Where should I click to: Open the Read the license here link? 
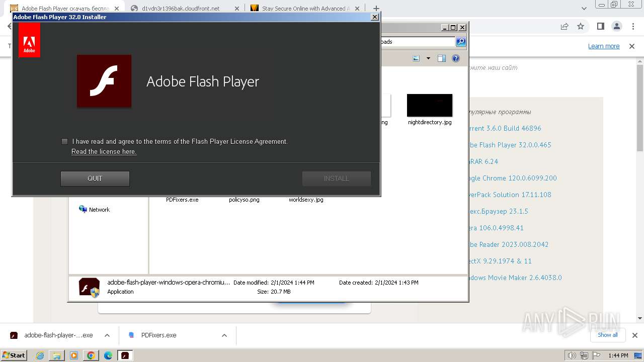click(x=104, y=151)
